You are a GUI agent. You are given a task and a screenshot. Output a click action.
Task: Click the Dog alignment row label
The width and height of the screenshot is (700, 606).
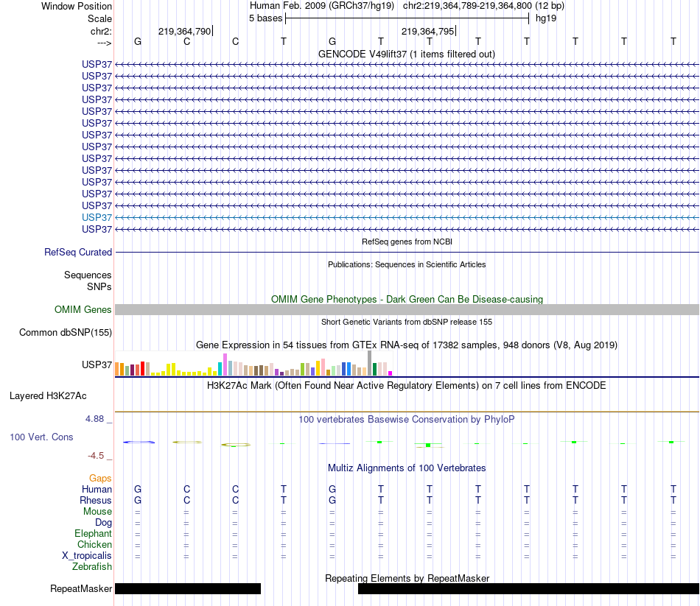(103, 523)
